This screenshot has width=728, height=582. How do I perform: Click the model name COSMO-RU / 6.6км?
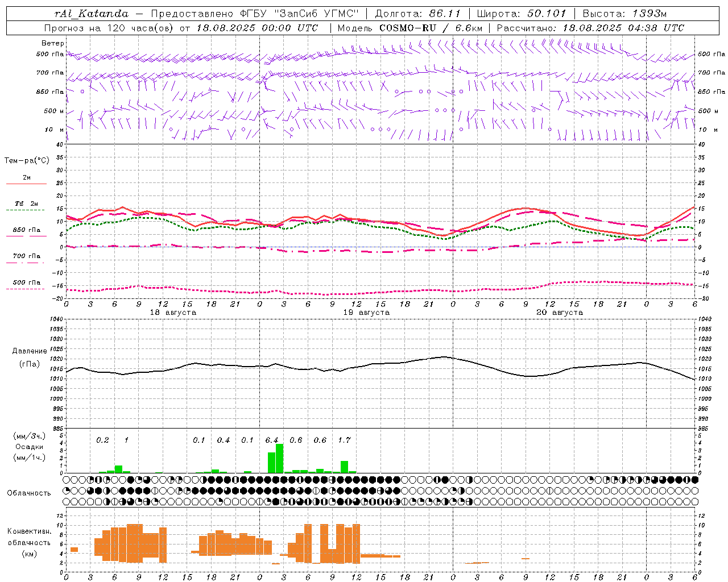click(x=431, y=28)
